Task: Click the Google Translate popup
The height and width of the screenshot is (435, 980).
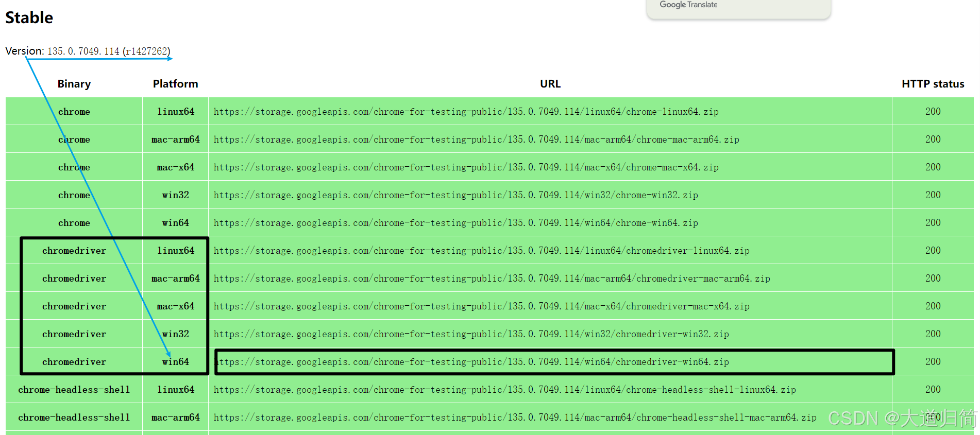Action: click(738, 8)
